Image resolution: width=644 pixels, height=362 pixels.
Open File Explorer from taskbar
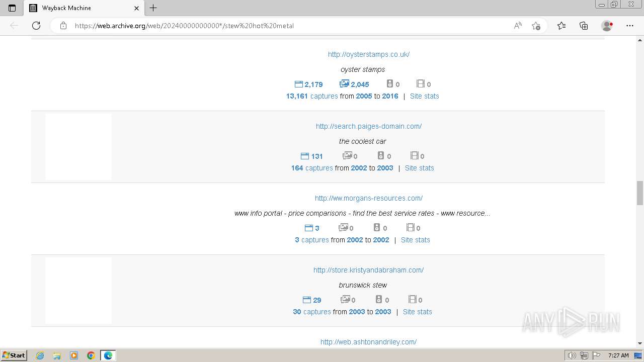point(57,355)
